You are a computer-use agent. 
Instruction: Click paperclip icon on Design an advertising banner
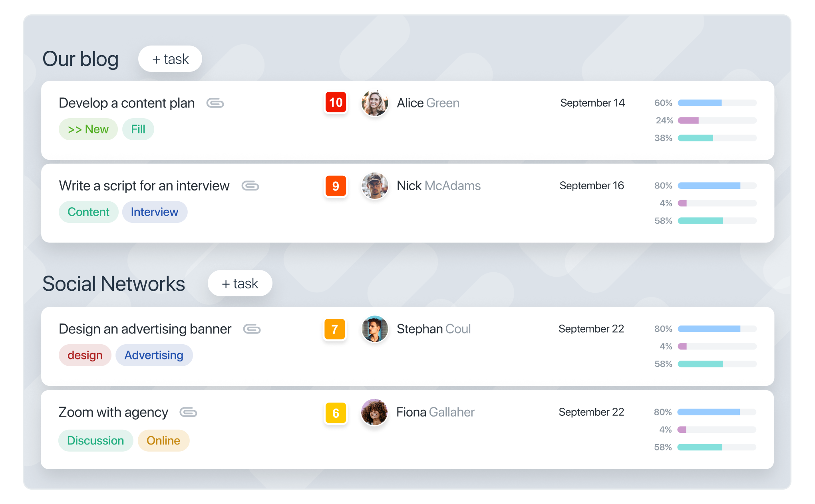pos(252,329)
